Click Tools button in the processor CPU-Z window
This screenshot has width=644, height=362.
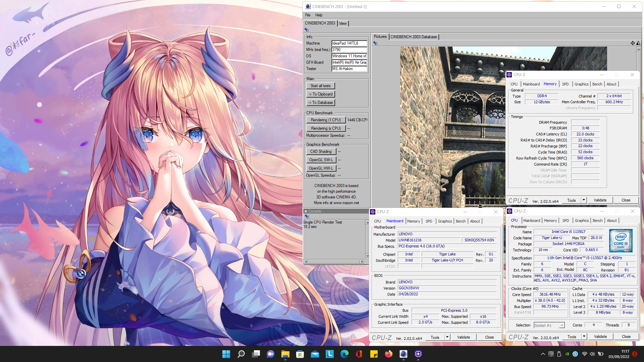572,337
